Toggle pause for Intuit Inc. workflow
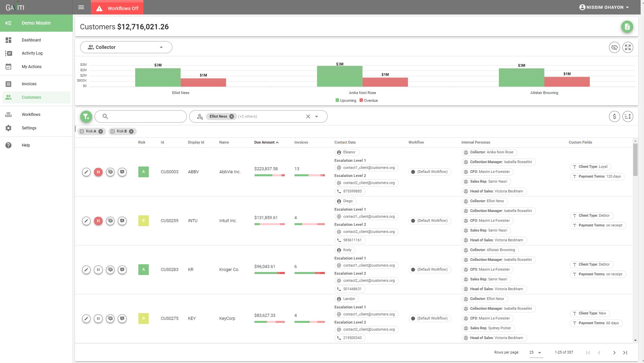The height and width of the screenshot is (363, 644). tap(98, 221)
